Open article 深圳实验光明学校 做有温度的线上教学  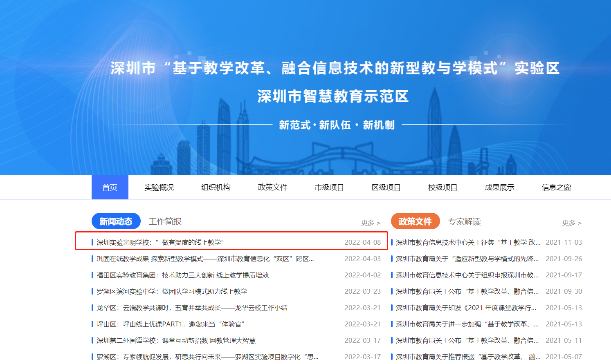160,243
